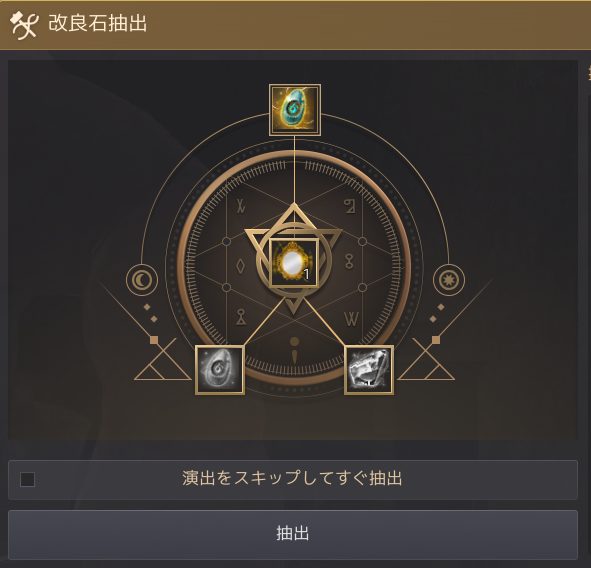Click the 改良石抽出 window title
This screenshot has width=591, height=568.
pos(98,23)
